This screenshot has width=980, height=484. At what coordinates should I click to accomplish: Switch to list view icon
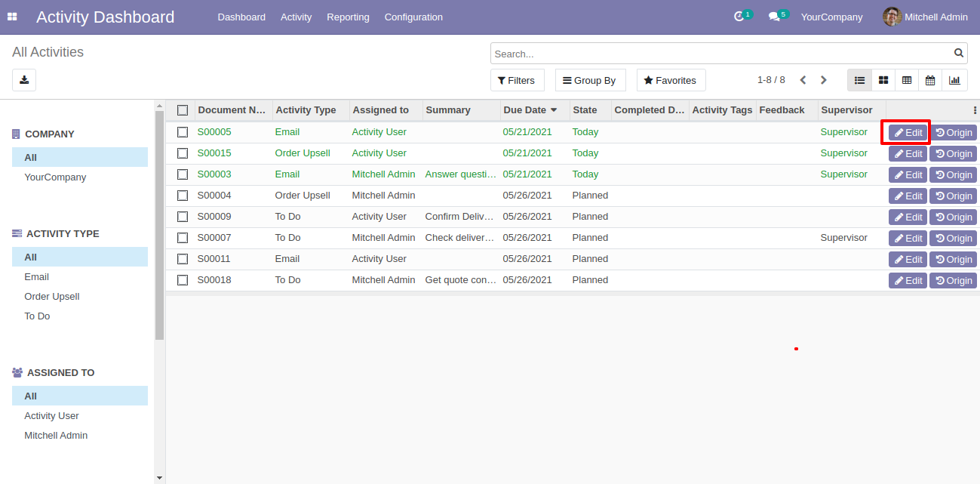[859, 80]
